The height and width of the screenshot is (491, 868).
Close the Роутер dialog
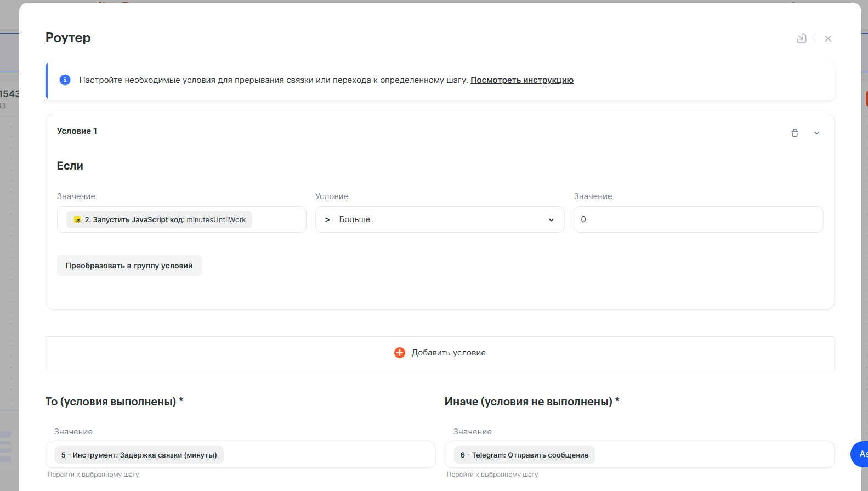point(828,38)
